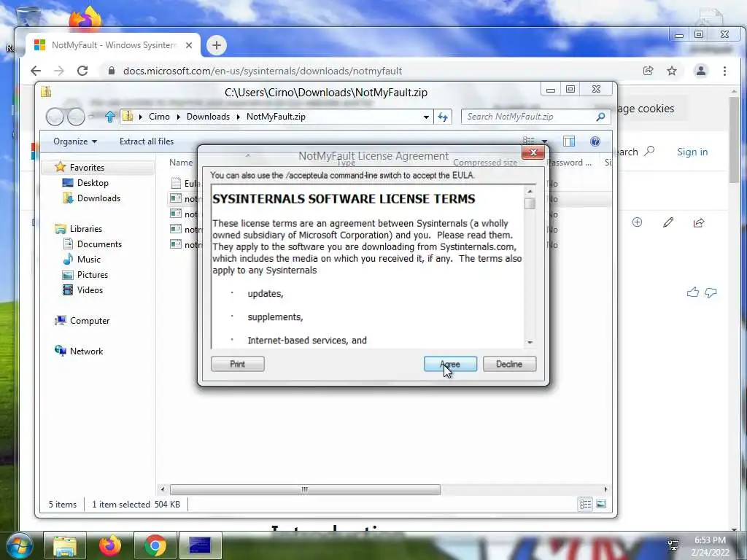
Task: Click the thumbs down feedback icon
Action: [711, 292]
